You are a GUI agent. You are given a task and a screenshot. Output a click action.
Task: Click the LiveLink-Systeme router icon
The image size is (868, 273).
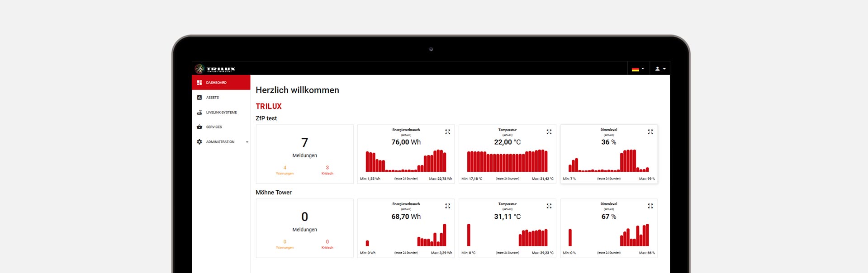tap(199, 113)
